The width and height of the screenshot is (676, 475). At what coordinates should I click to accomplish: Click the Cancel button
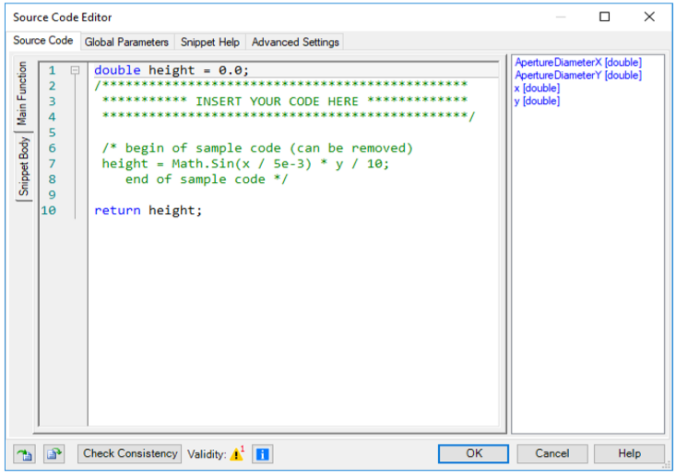(552, 454)
